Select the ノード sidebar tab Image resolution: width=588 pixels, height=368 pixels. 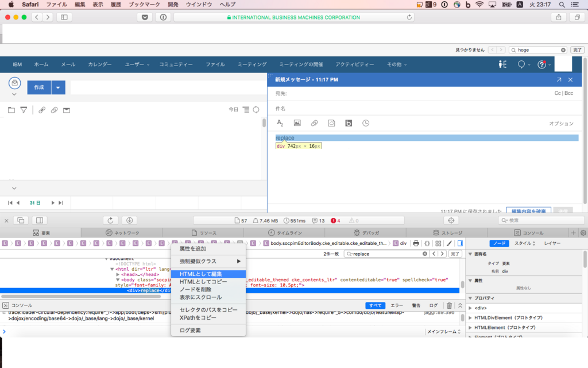pos(499,243)
